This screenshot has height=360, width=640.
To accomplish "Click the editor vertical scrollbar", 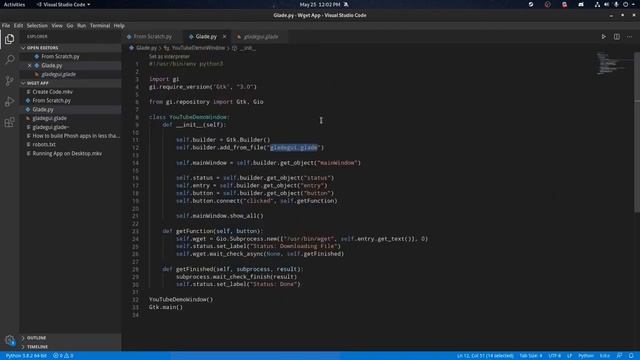I will pos(637,132).
